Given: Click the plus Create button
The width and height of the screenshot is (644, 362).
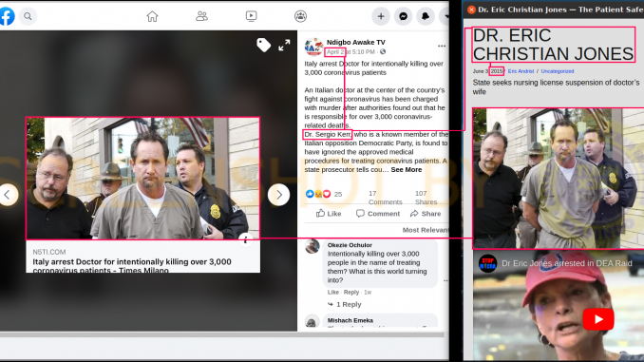Looking at the screenshot, I should [381, 16].
